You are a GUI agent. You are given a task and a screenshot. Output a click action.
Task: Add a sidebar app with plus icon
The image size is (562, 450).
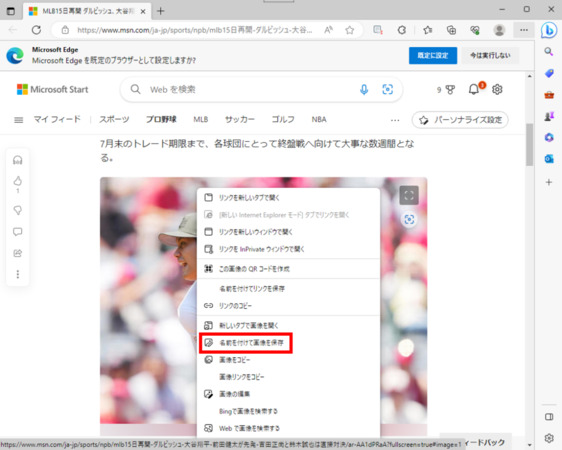549,182
